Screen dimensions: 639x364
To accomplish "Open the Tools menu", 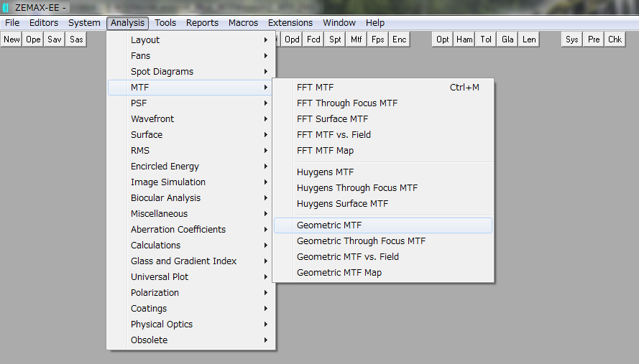I will tap(165, 23).
